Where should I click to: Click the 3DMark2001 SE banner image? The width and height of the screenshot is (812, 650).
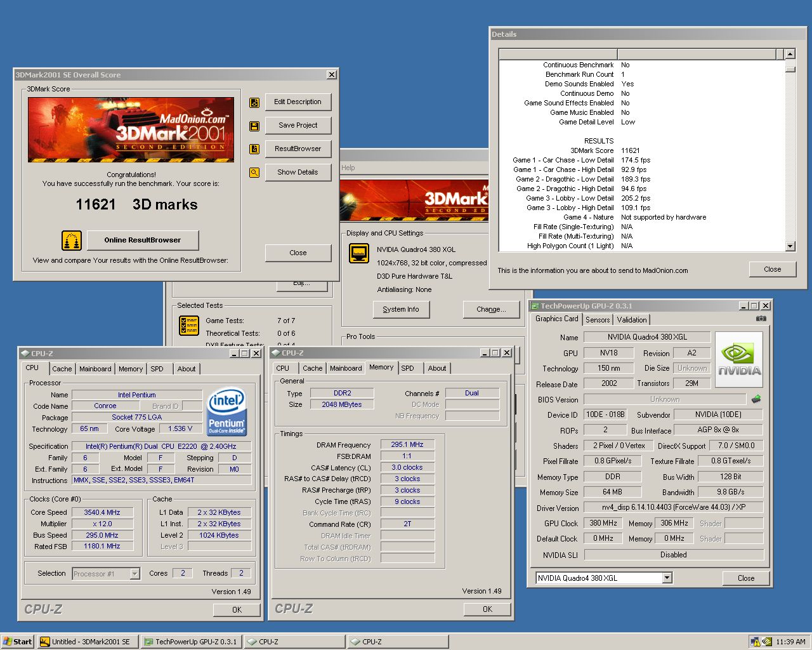click(131, 130)
